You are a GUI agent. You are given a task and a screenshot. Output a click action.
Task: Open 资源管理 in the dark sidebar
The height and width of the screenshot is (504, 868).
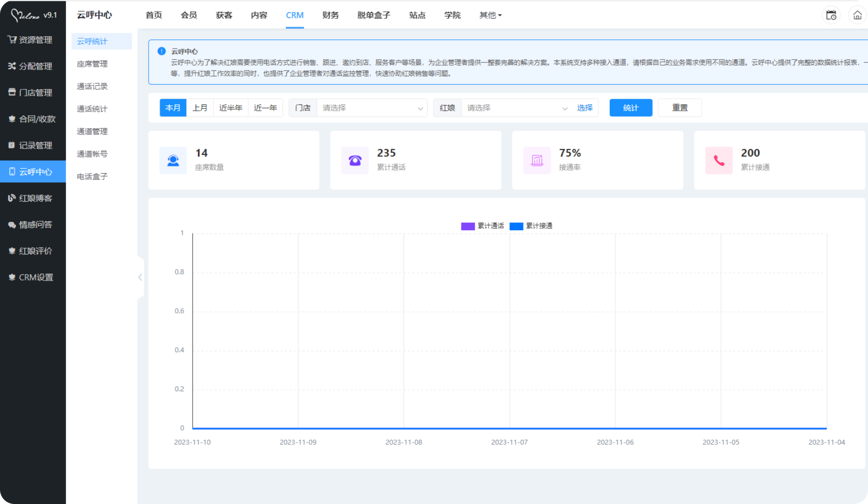tap(33, 40)
